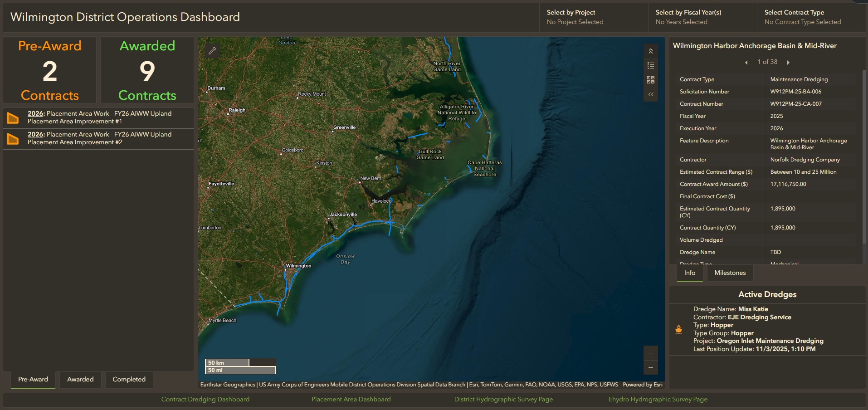Image resolution: width=868 pixels, height=410 pixels.
Task: Open the basemap gallery icon
Action: [x=650, y=80]
